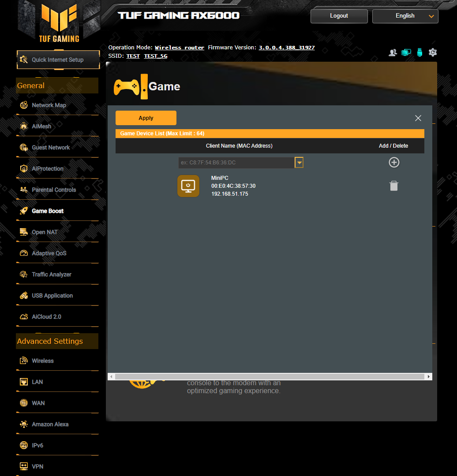Click the MAC address input field
Viewport: 457px width, 476px height.
[236, 162]
